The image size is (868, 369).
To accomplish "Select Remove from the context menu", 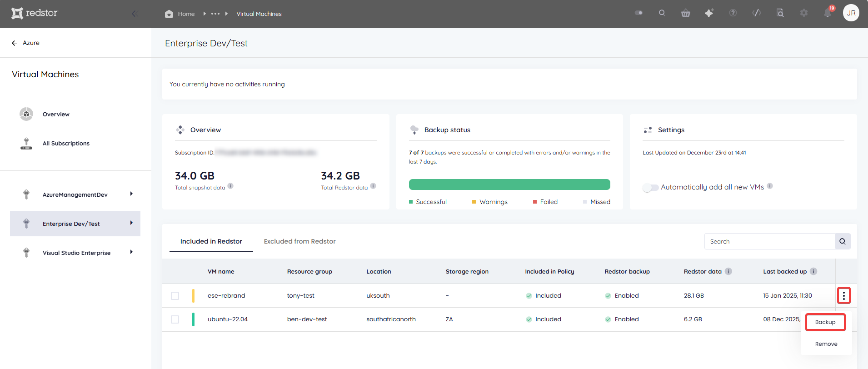I will click(x=826, y=344).
